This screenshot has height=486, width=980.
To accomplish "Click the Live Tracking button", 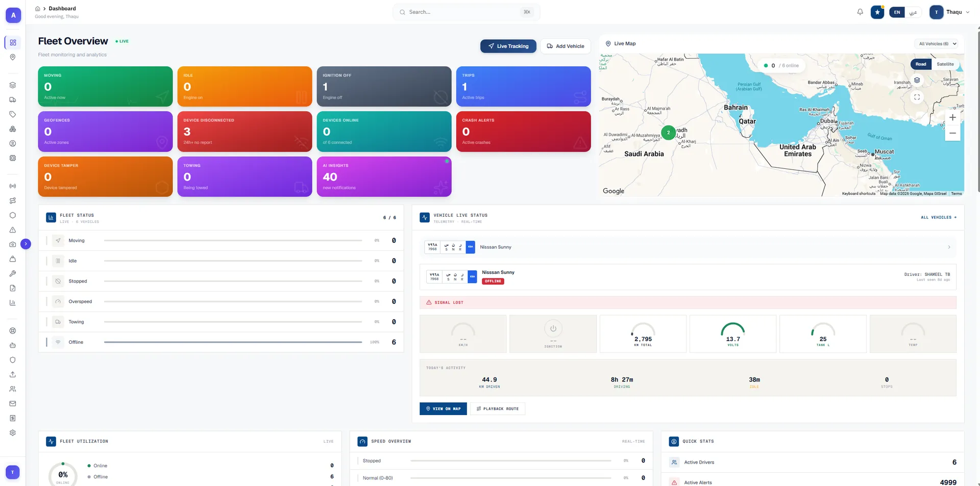I will click(508, 46).
